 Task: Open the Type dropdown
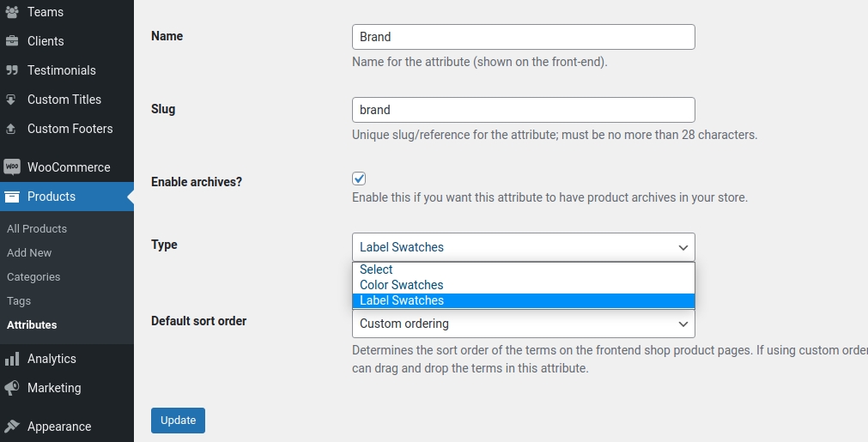click(x=523, y=247)
